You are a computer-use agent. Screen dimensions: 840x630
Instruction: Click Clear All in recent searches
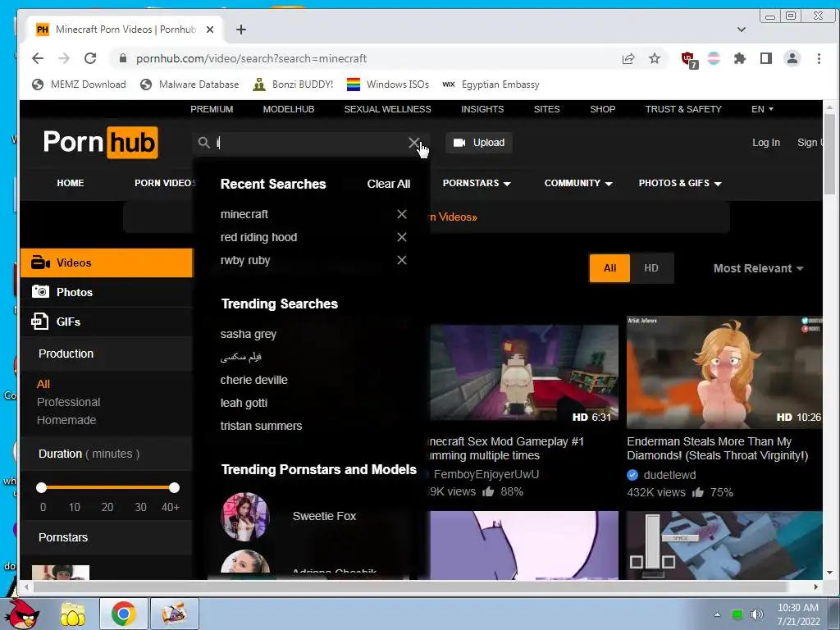(x=388, y=184)
